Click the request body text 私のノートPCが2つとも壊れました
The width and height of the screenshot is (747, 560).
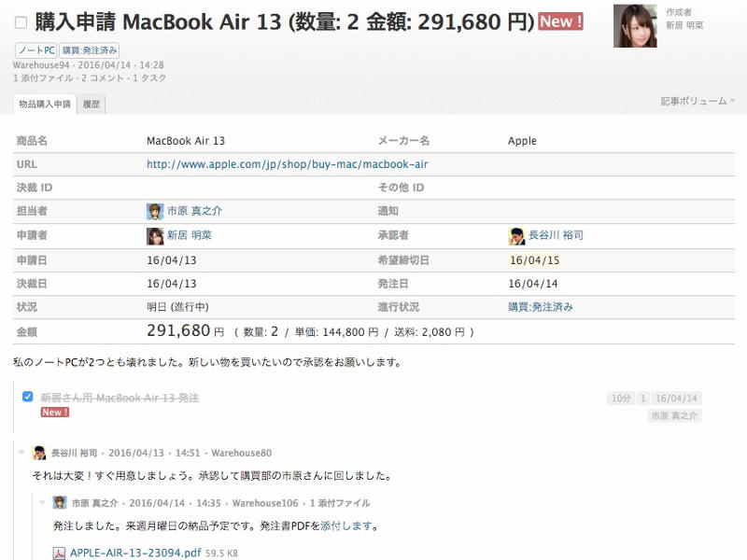[x=207, y=362]
